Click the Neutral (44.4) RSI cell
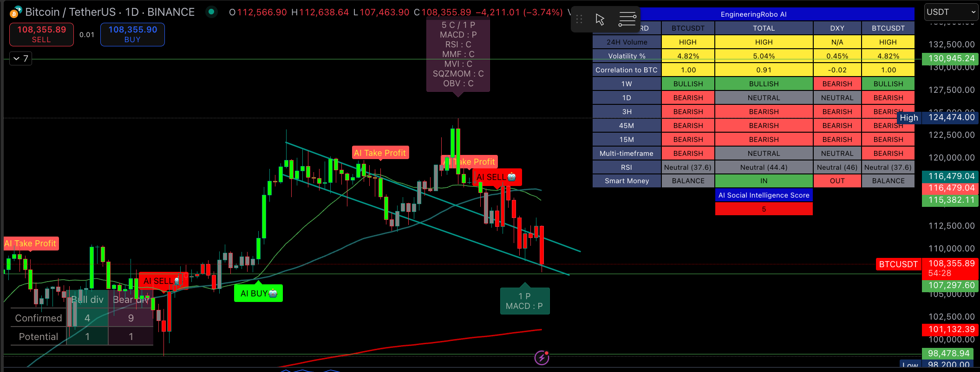Image resolution: width=980 pixels, height=372 pixels. 764,167
